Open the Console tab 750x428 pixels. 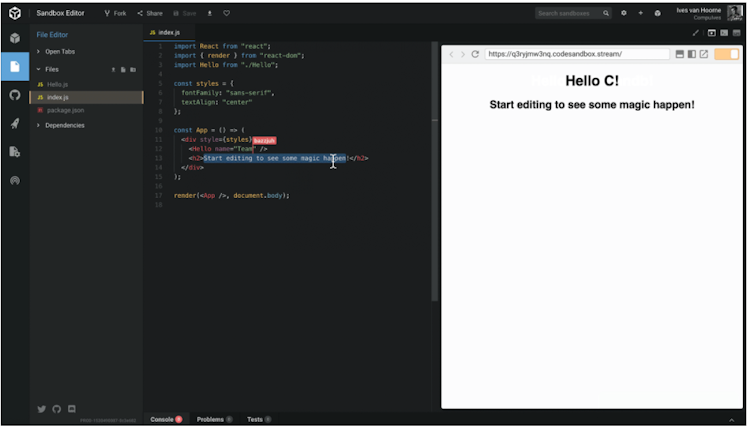tap(165, 420)
